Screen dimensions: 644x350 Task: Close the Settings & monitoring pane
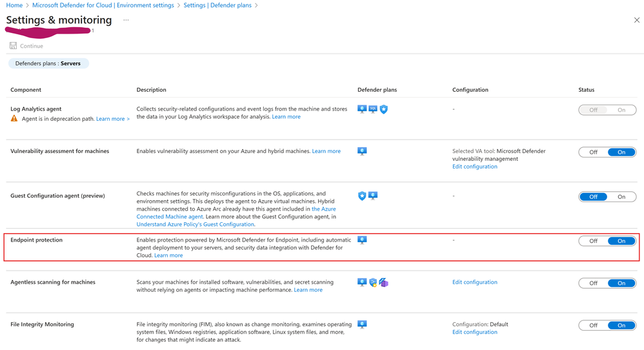click(x=637, y=20)
